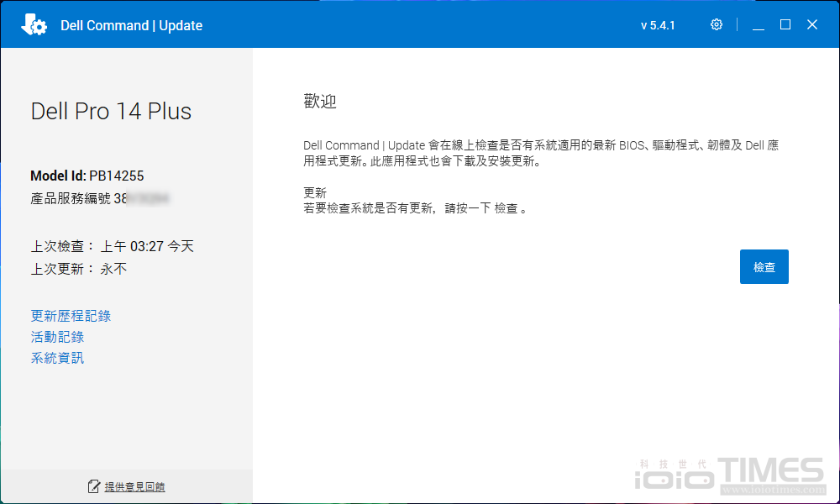
Task: Click the feedback pencil icon
Action: click(94, 486)
